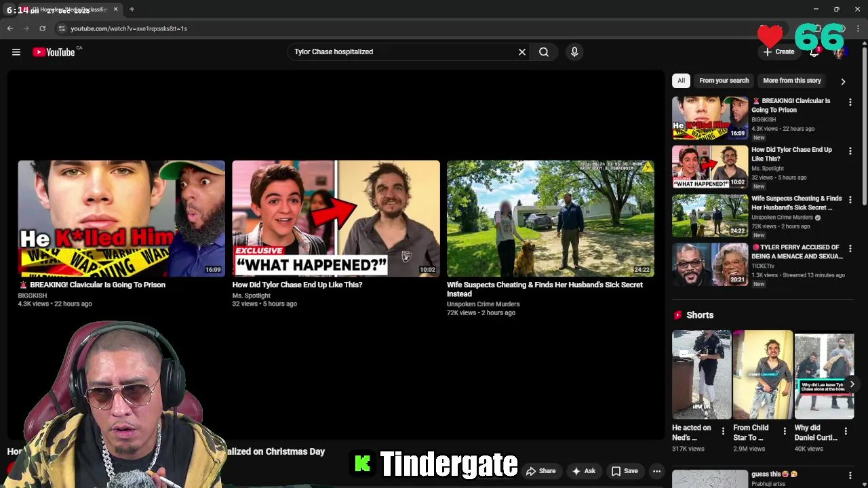Click the Shorts section heading
Image resolution: width=868 pixels, height=488 pixels.
(x=700, y=315)
